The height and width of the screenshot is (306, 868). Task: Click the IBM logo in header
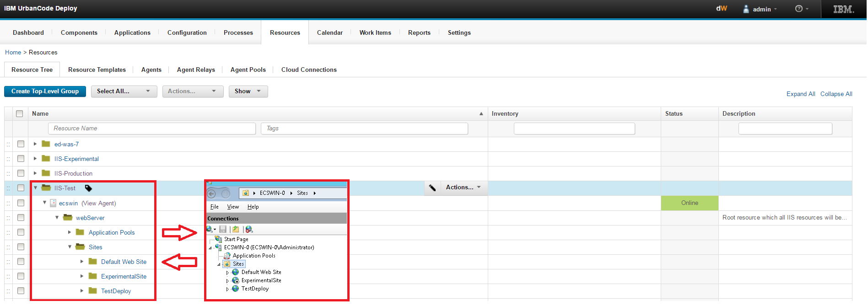pyautogui.click(x=843, y=9)
